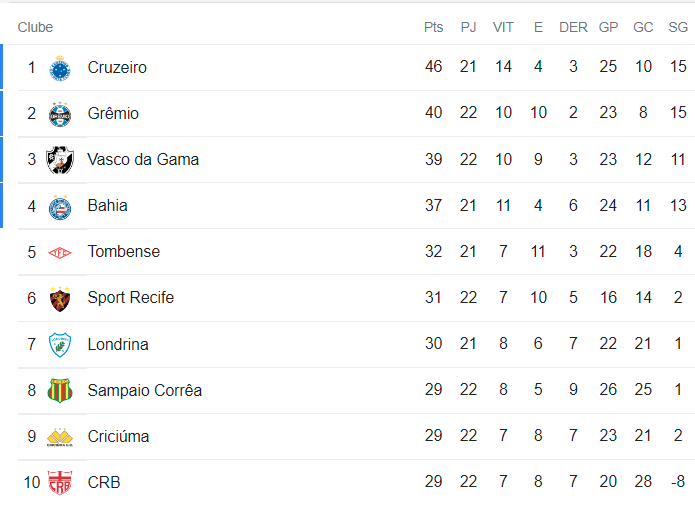Select the Sampaio Corrêa team name
The image size is (695, 505).
(144, 390)
